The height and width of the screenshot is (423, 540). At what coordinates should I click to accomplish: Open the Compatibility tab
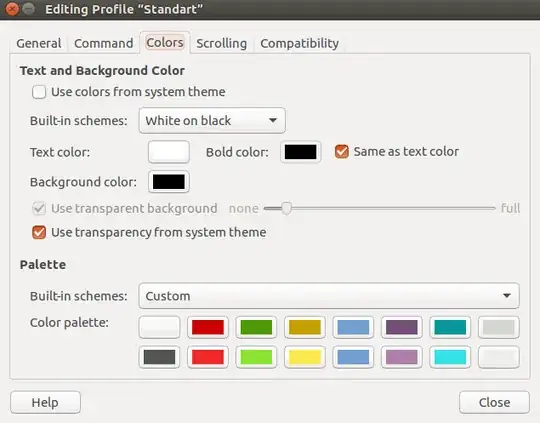click(299, 43)
